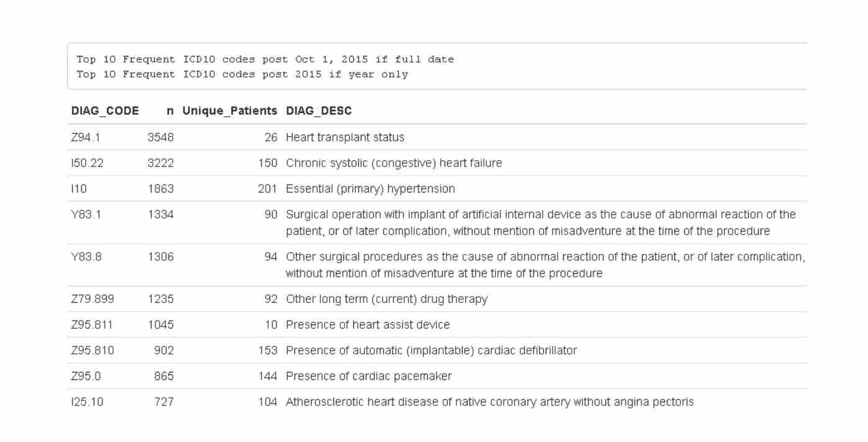Click the code output box text

[x=265, y=67]
